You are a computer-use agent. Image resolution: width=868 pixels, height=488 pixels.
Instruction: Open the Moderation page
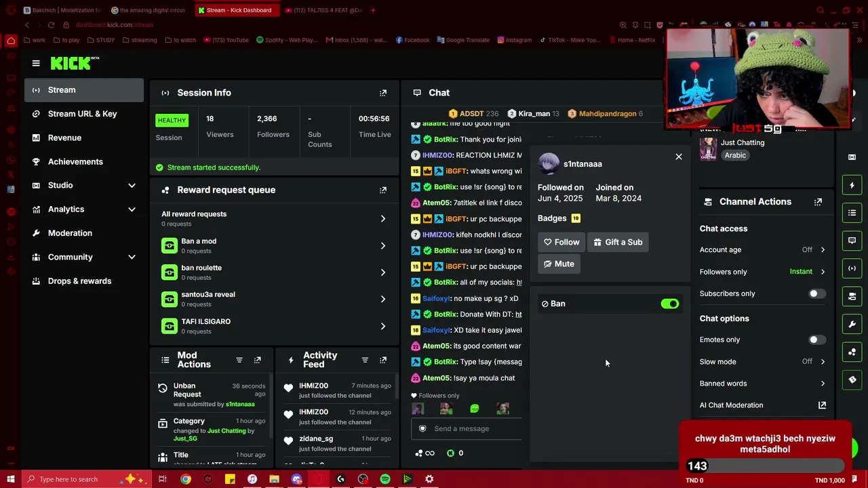click(84, 233)
